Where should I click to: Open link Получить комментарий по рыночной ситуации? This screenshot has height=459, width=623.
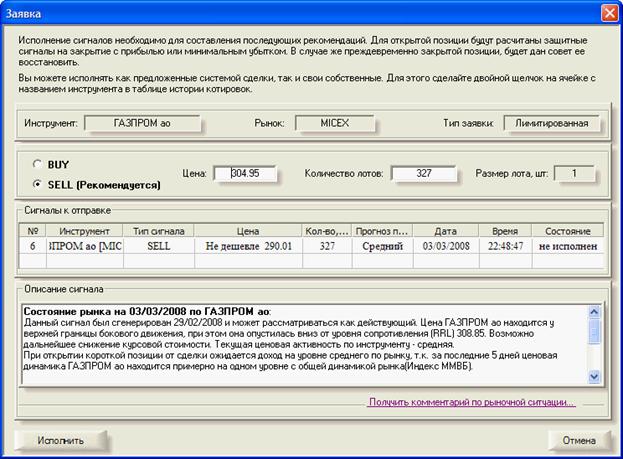[x=472, y=402]
